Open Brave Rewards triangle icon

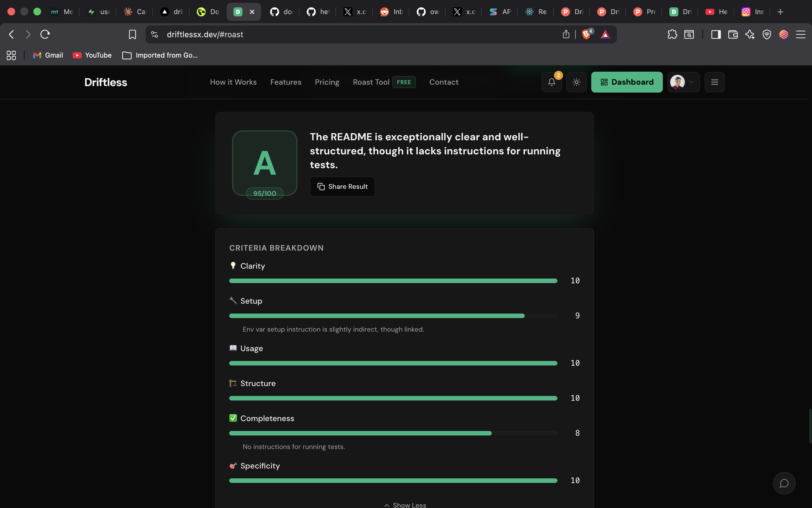click(x=605, y=34)
